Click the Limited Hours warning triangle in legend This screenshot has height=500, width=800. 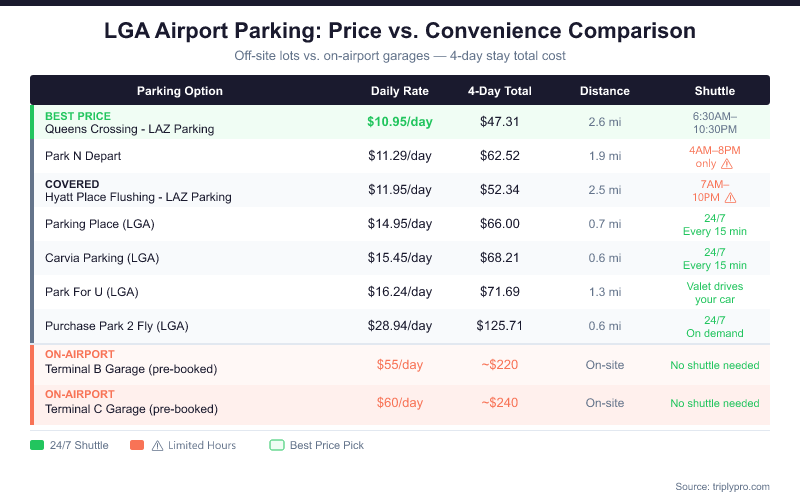pos(157,445)
